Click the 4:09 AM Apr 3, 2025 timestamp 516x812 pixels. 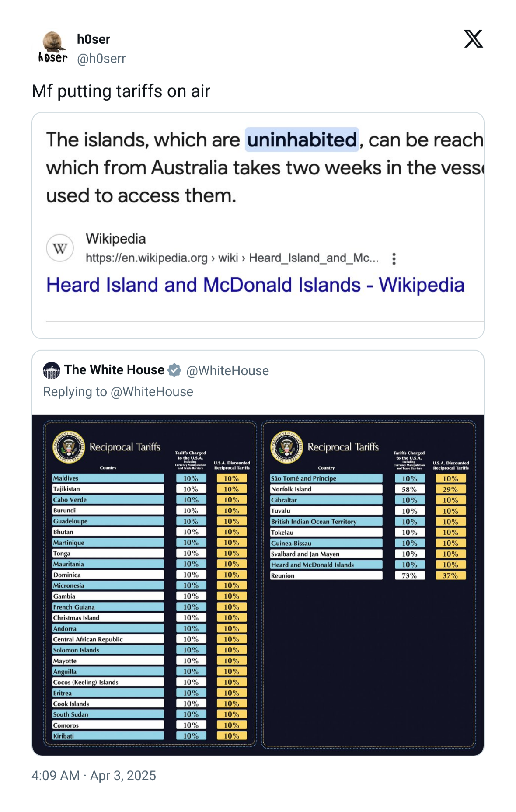94,775
